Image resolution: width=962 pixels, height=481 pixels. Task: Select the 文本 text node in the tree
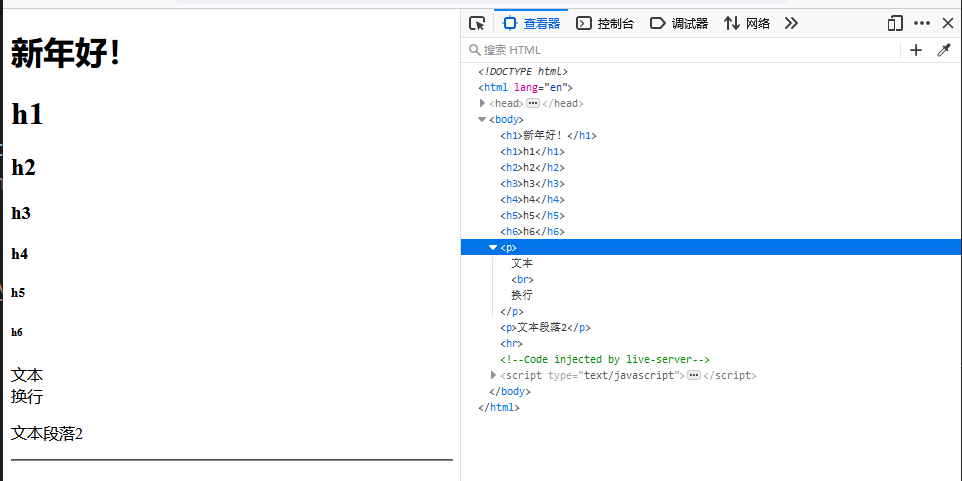click(522, 263)
